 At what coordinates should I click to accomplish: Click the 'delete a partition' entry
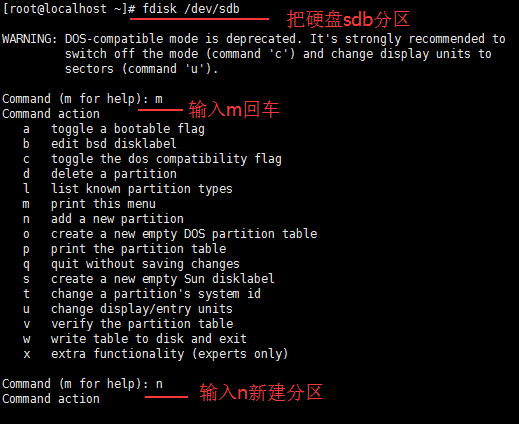tap(100, 174)
